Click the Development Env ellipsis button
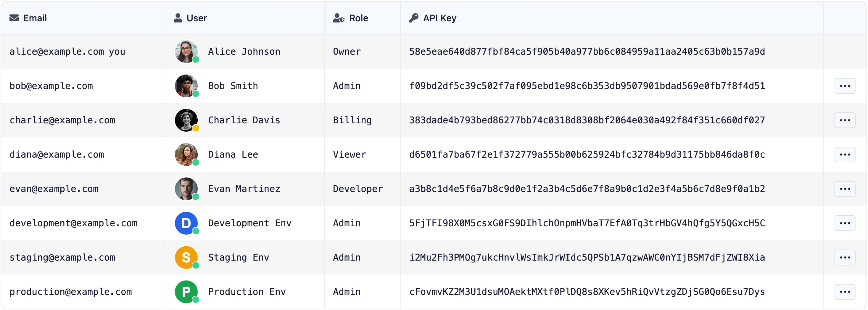Viewport: 868px width, 310px height. click(x=844, y=223)
